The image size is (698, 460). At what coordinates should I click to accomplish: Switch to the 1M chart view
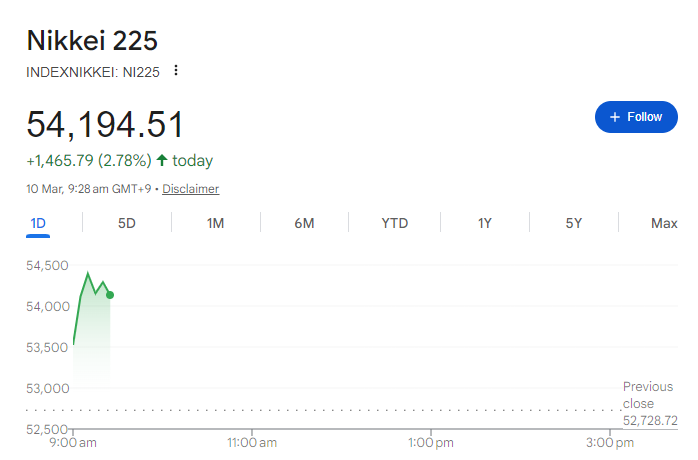[215, 223]
